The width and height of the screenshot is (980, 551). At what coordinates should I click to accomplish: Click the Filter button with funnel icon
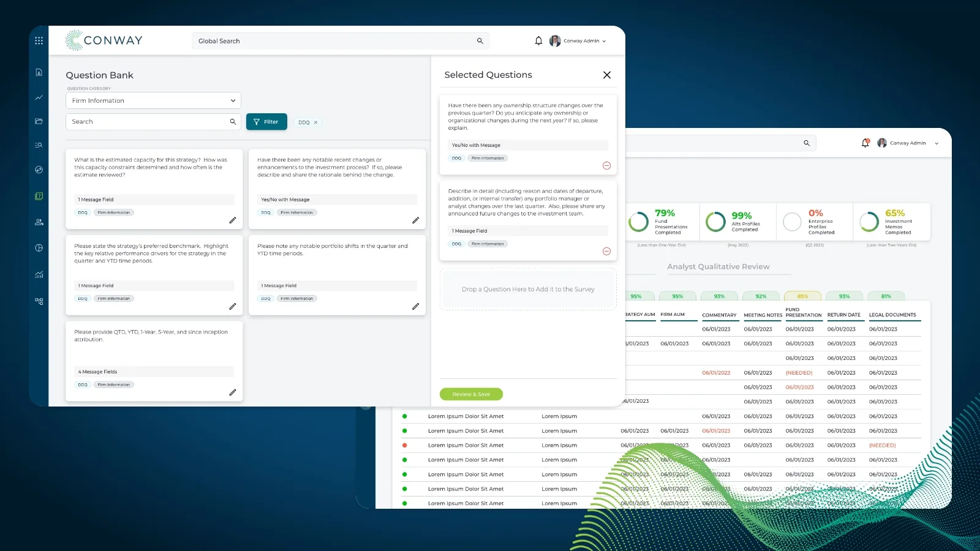tap(266, 121)
